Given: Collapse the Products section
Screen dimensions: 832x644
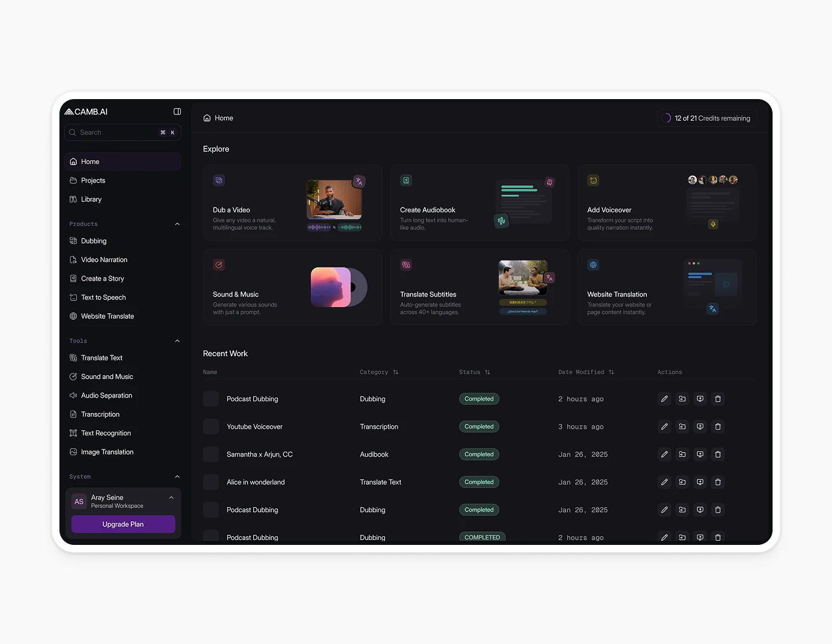Looking at the screenshot, I should 177,224.
